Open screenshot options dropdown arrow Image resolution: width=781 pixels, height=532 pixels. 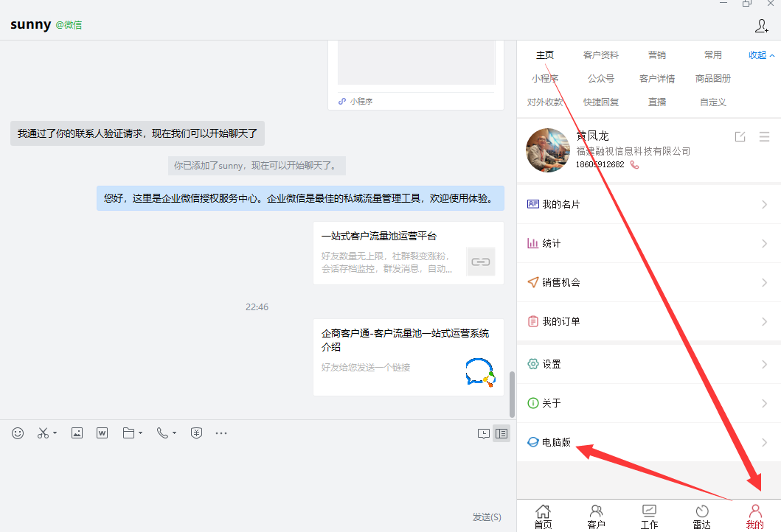(55, 433)
